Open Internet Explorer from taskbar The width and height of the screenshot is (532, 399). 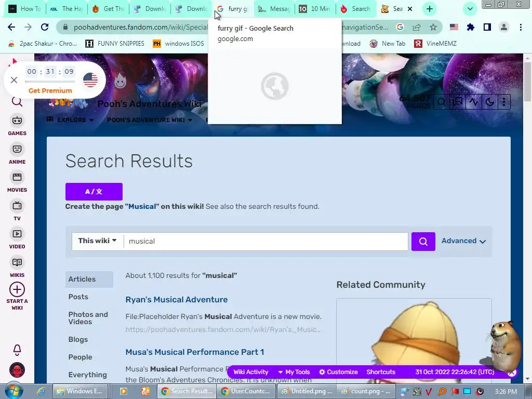(x=41, y=392)
